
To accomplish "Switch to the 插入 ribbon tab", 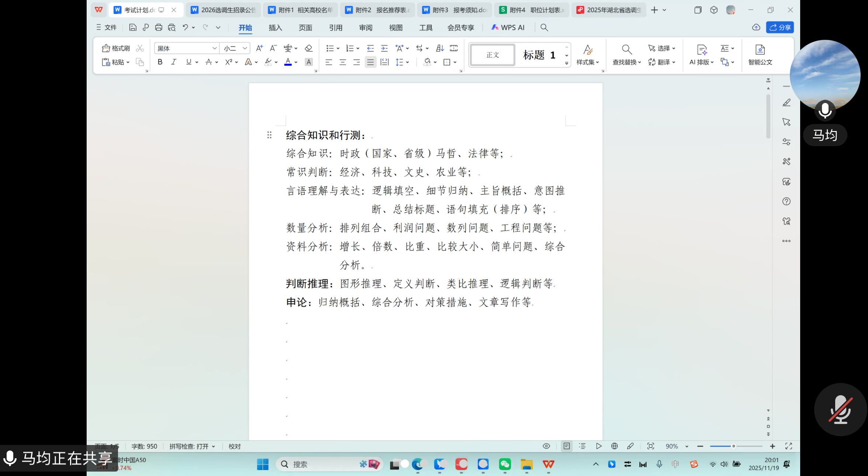I will click(275, 28).
